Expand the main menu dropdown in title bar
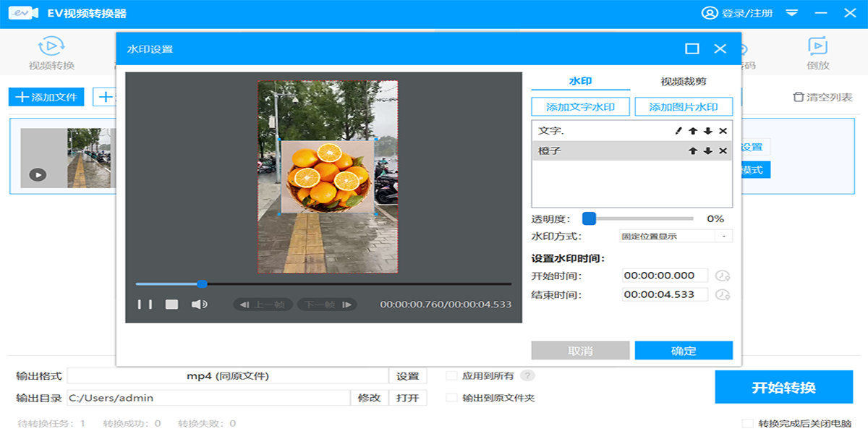Viewport: 868px width, 434px height. point(792,13)
